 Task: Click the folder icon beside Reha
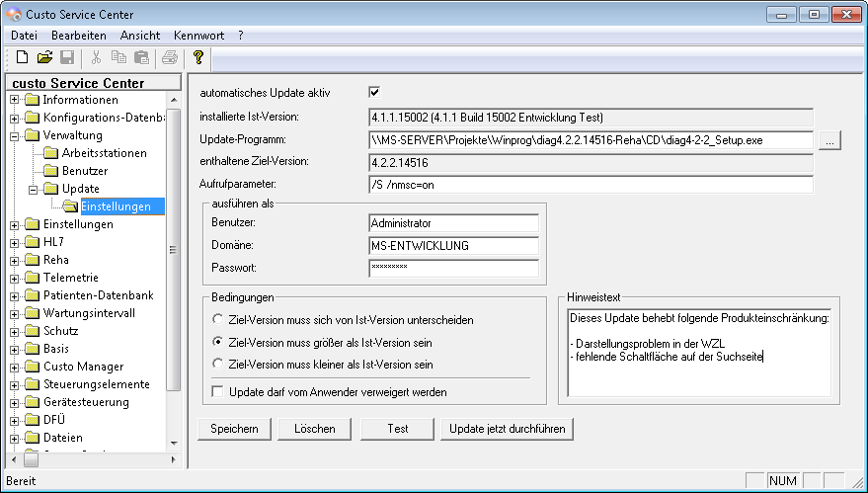pyautogui.click(x=33, y=260)
